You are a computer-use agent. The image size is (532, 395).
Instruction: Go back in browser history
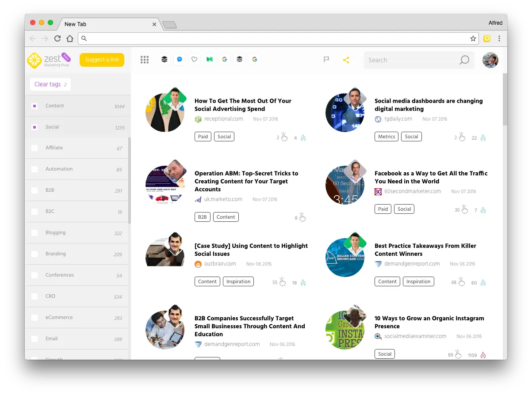(x=33, y=38)
